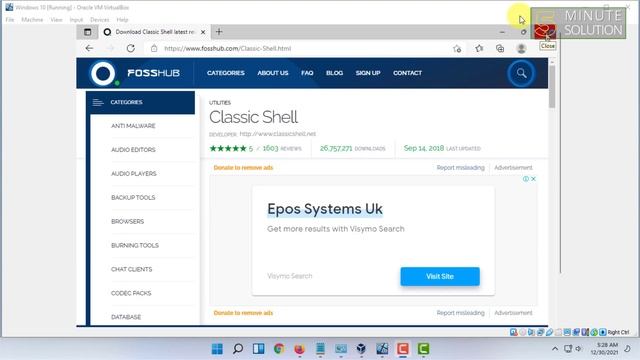Open the classicshell.net developer link
The width and height of the screenshot is (640, 360).
(278, 134)
